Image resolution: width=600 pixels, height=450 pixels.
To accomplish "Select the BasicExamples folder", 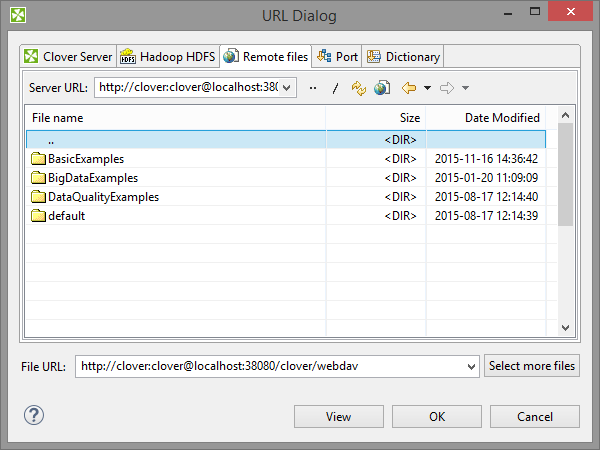I will pos(286,158).
